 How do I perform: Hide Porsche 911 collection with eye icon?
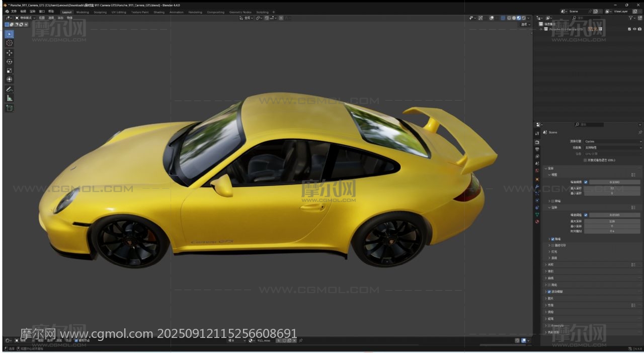pyautogui.click(x=634, y=29)
